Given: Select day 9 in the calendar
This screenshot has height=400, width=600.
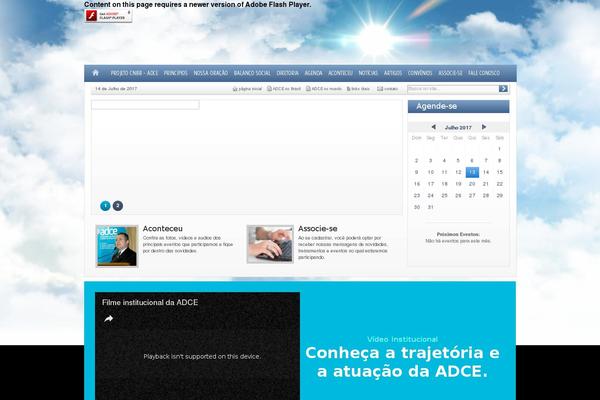Looking at the screenshot, I should 417,172.
